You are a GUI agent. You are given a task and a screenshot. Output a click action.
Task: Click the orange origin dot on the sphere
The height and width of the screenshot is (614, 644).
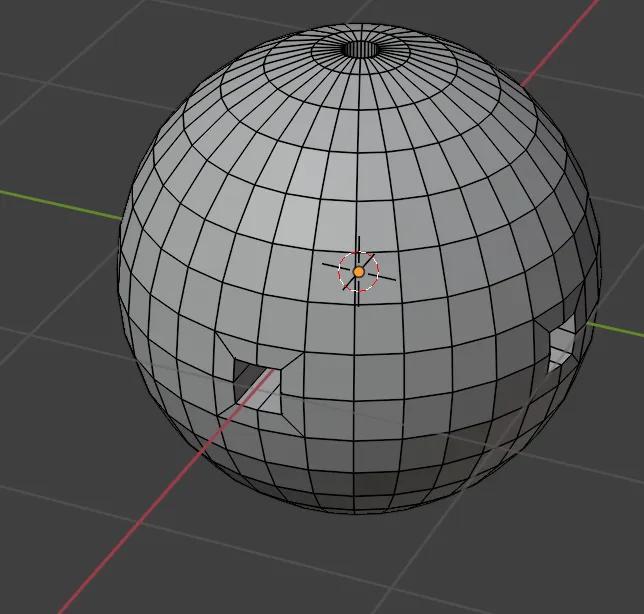(x=359, y=272)
